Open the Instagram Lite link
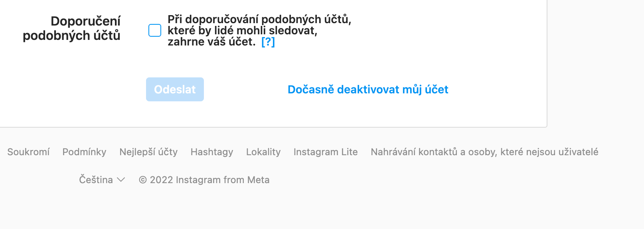 tap(326, 152)
